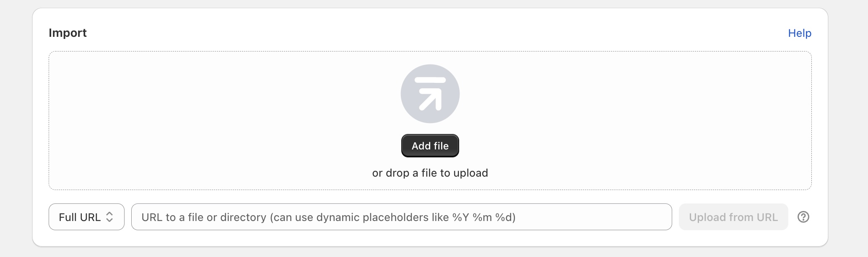Expand the URL type selector
This screenshot has width=868, height=257.
click(x=86, y=217)
